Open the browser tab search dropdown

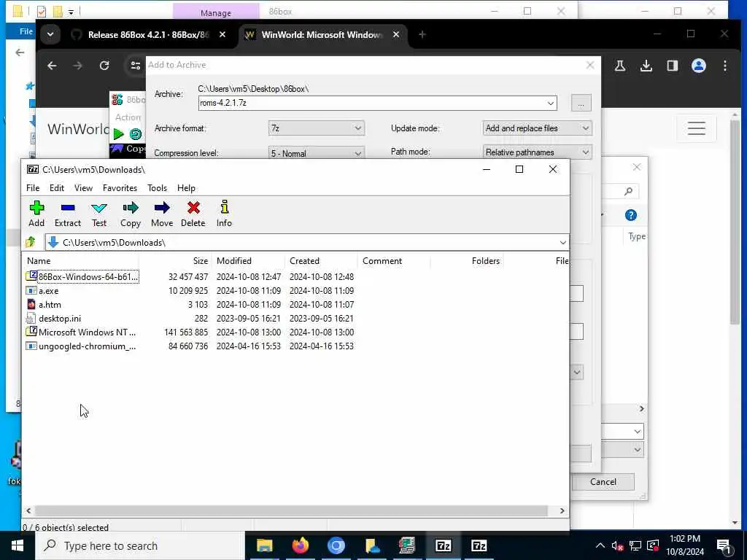pyautogui.click(x=50, y=35)
